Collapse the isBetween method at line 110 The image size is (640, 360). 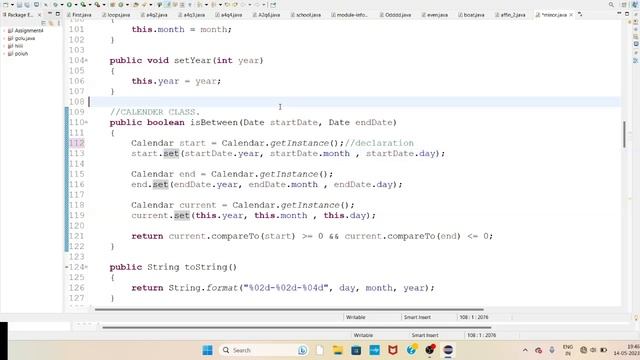86,122
